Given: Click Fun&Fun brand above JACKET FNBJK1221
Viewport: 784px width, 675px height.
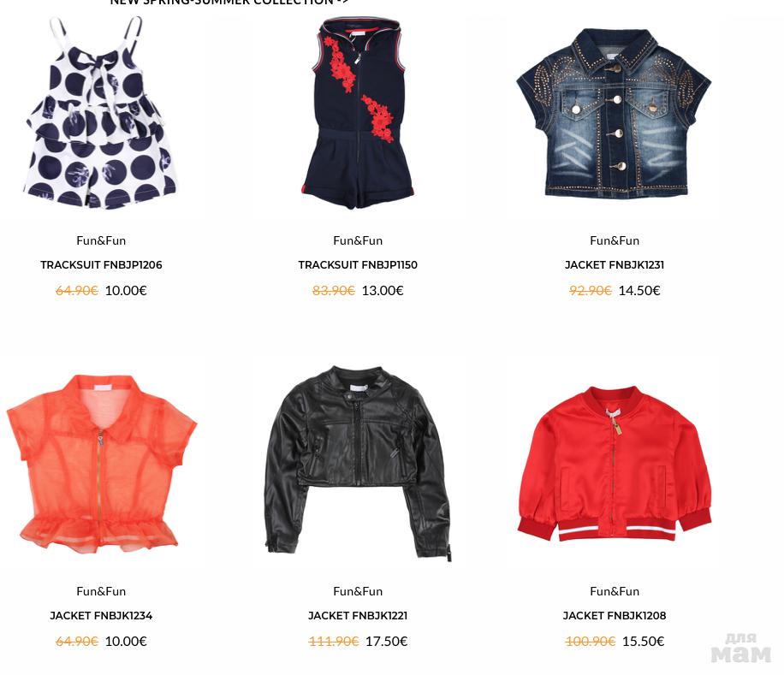Looking at the screenshot, I should pyautogui.click(x=358, y=591).
